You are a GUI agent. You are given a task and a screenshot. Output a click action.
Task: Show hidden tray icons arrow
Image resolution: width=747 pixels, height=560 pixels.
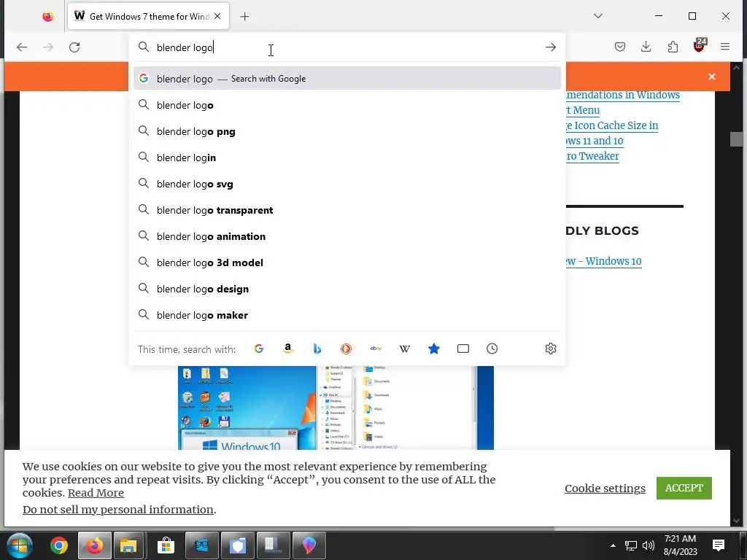(x=613, y=545)
